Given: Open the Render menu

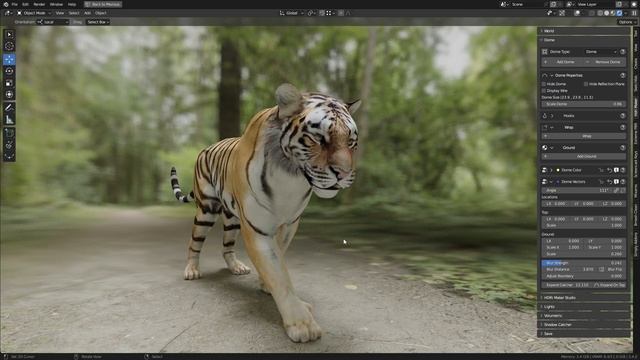Looking at the screenshot, I should coord(39,4).
